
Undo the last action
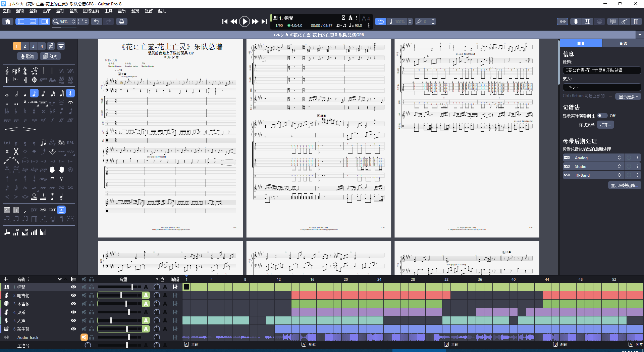(x=97, y=21)
